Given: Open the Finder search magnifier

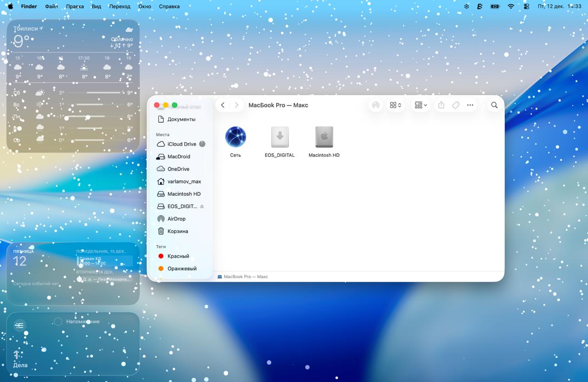Looking at the screenshot, I should point(494,105).
